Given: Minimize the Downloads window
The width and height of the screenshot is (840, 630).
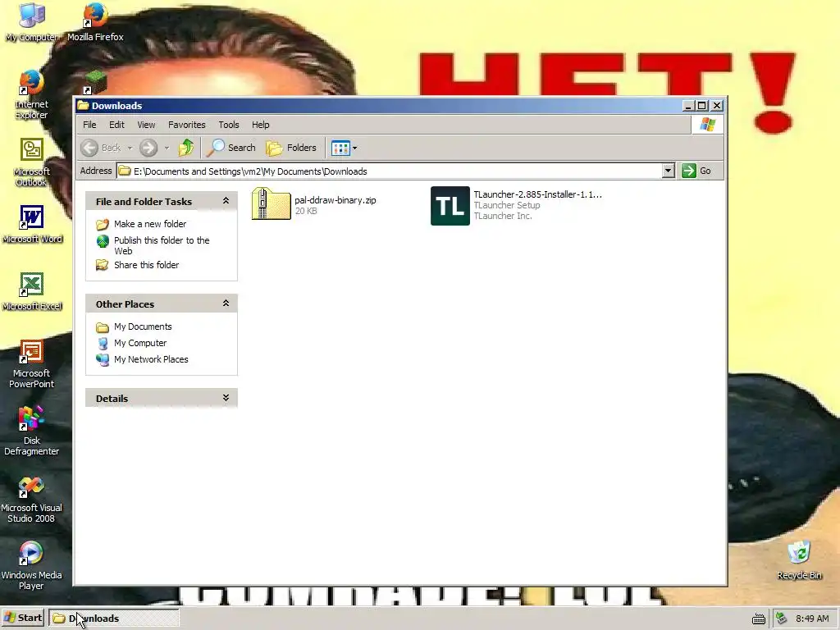Looking at the screenshot, I should (x=689, y=106).
